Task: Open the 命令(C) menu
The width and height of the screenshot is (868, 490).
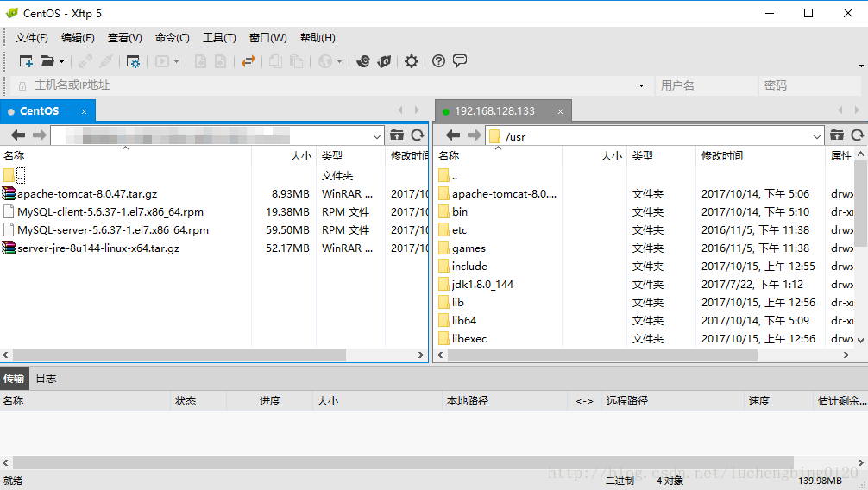Action: (173, 38)
